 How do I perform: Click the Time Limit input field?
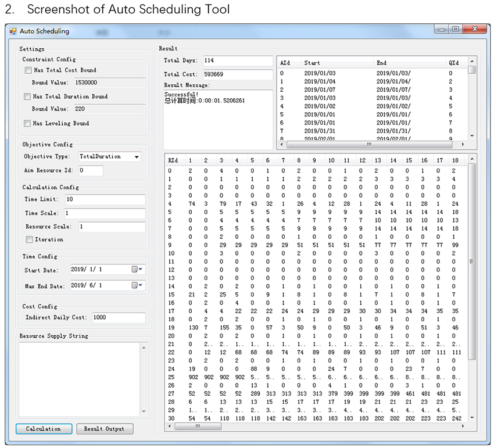coord(104,200)
